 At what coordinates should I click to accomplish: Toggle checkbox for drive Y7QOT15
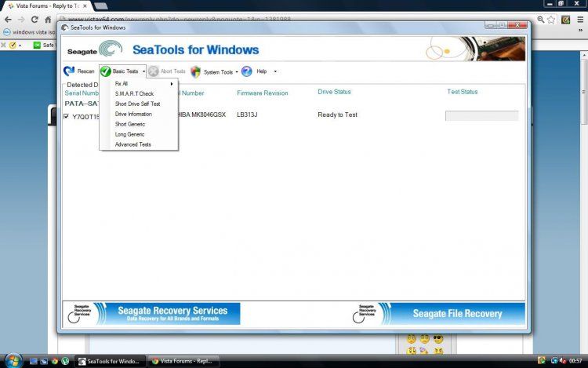67,116
